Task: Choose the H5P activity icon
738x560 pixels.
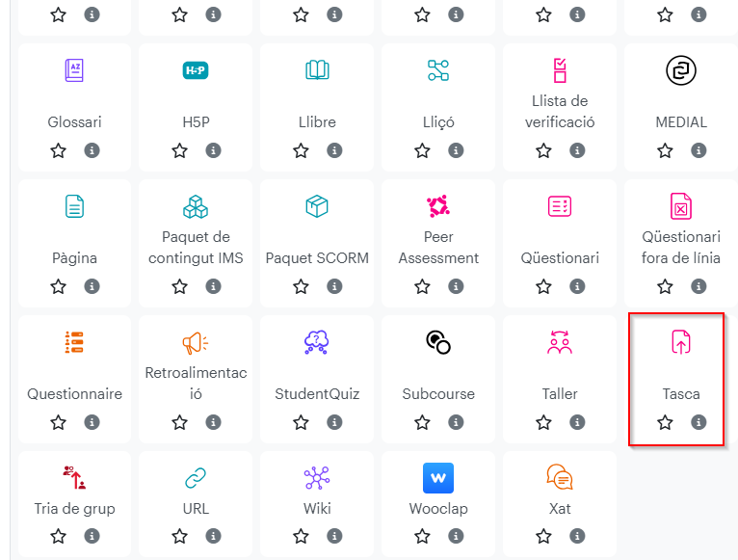Action: 196,70
